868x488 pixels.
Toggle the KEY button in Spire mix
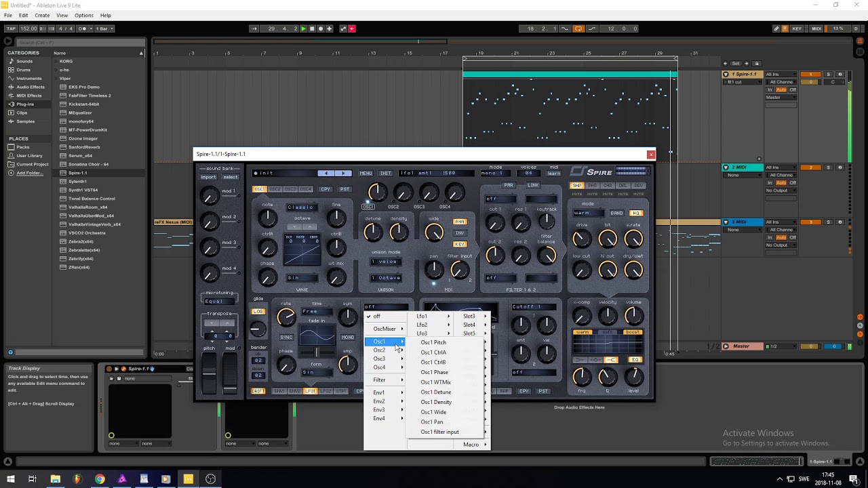460,244
